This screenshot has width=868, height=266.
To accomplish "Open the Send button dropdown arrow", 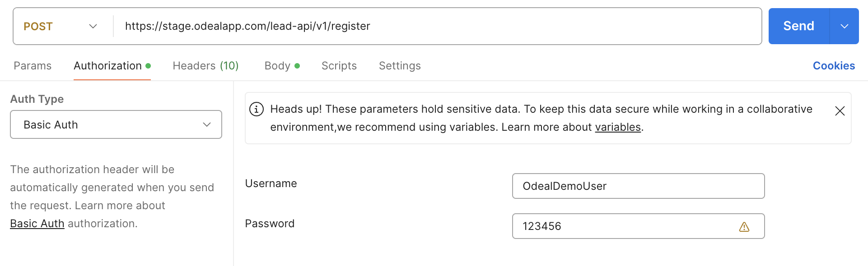I will (x=844, y=26).
